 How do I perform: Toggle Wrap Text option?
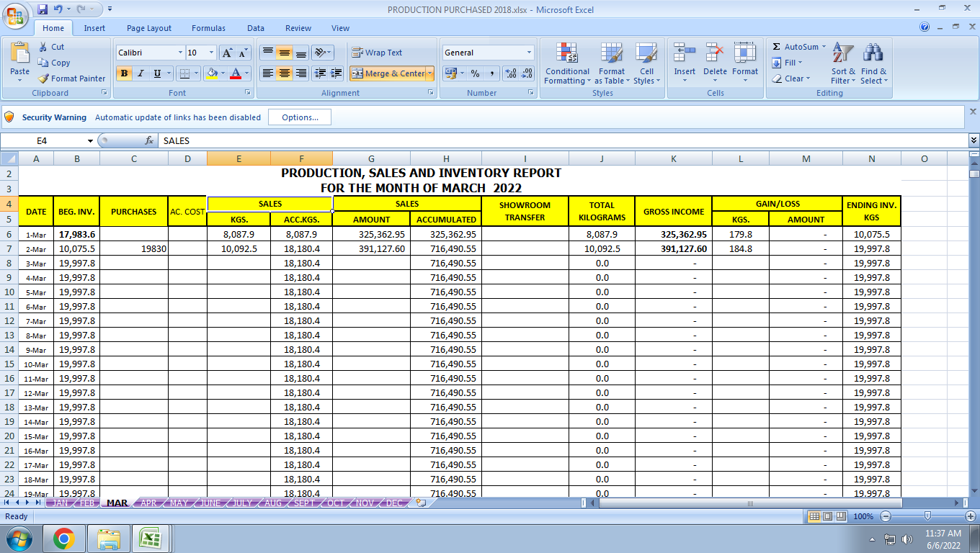click(376, 53)
